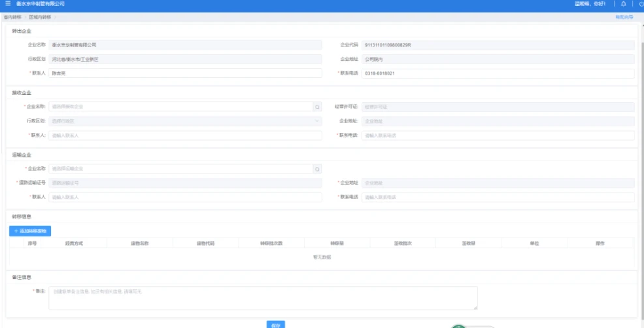Image resolution: width=644 pixels, height=328 pixels.
Task: Open the 接收企业 企业名称 selection field
Action: point(180,107)
